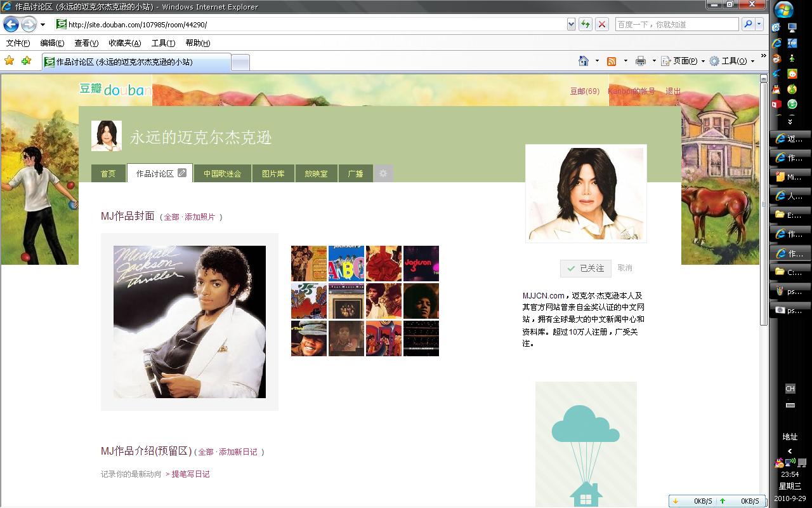Switch to the 中国歌迷会 tab
Viewport: 812px width, 508px height.
pyautogui.click(x=222, y=173)
